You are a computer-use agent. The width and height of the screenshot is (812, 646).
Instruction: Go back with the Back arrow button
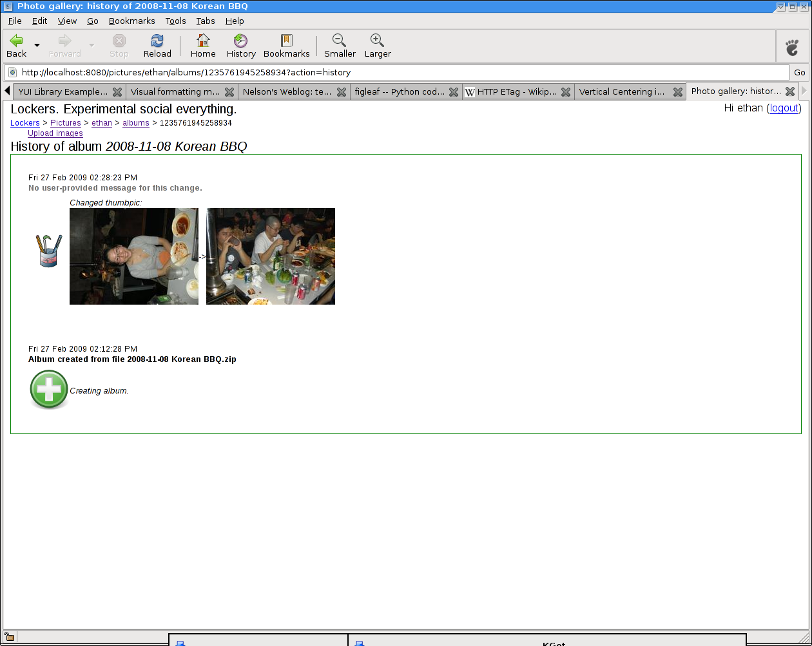pyautogui.click(x=16, y=46)
